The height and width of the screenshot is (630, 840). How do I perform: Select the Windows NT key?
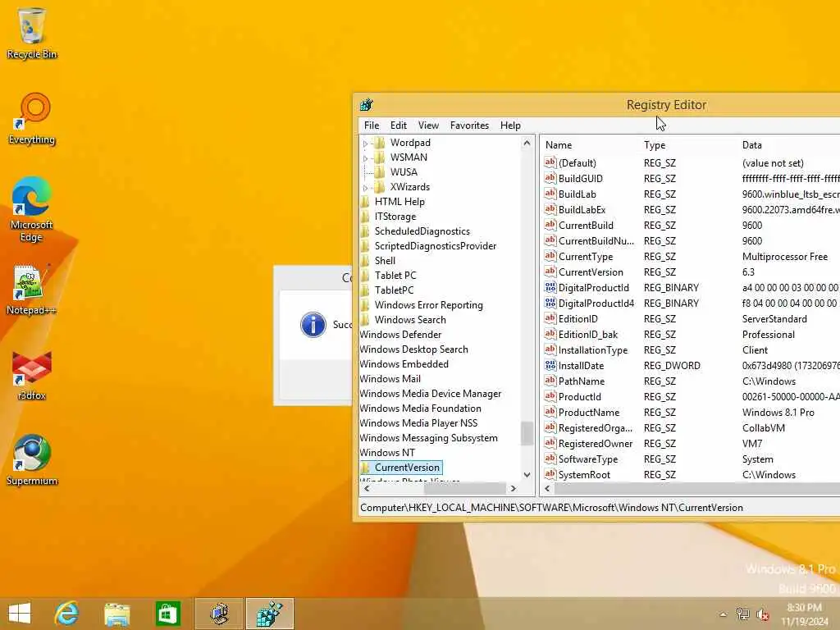[x=387, y=453]
